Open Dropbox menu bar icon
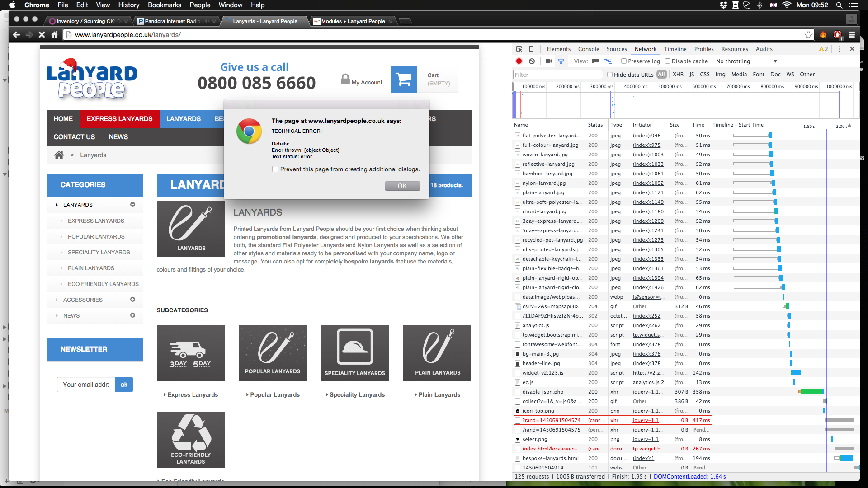 [x=723, y=5]
